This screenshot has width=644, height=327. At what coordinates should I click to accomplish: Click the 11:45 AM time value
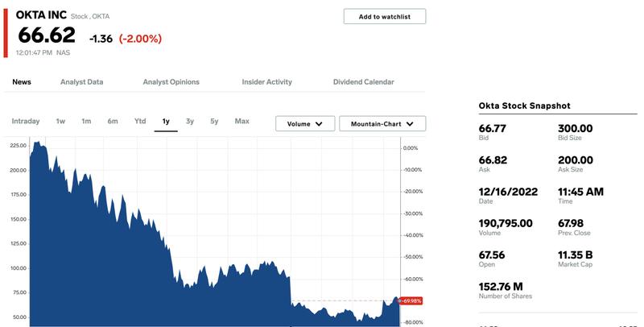580,192
